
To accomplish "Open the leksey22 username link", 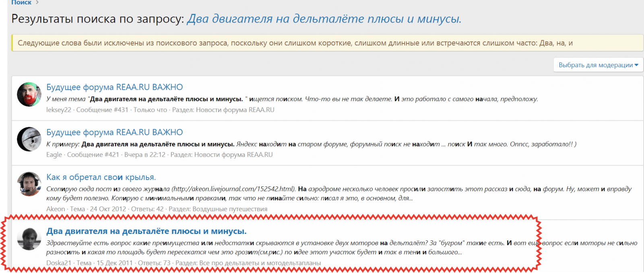I will 59,110.
